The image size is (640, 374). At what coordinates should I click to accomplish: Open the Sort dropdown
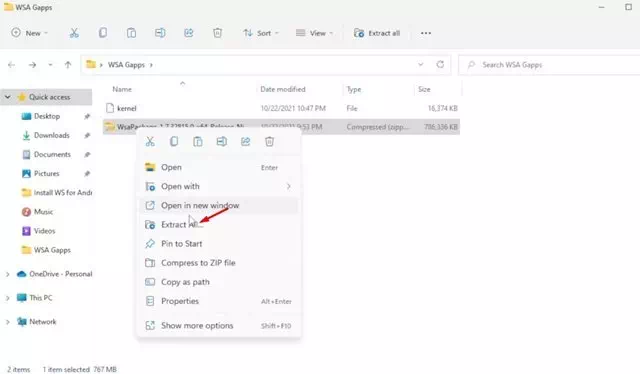pyautogui.click(x=261, y=33)
